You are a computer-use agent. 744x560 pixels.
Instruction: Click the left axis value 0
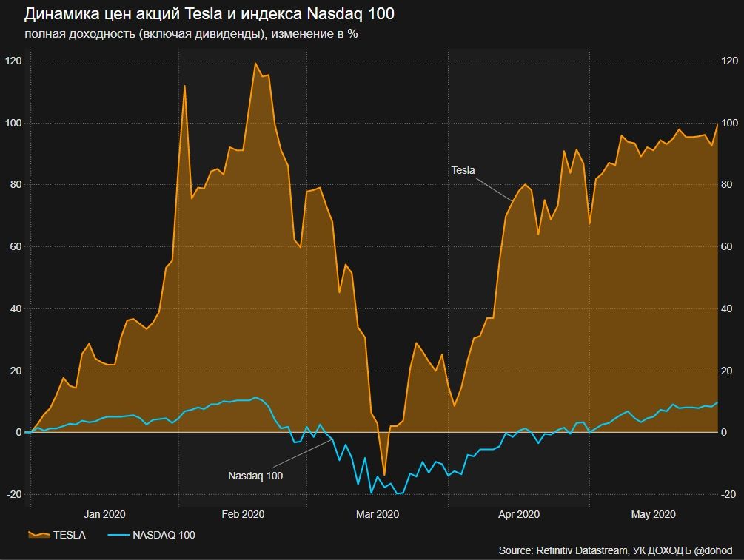pos(19,433)
